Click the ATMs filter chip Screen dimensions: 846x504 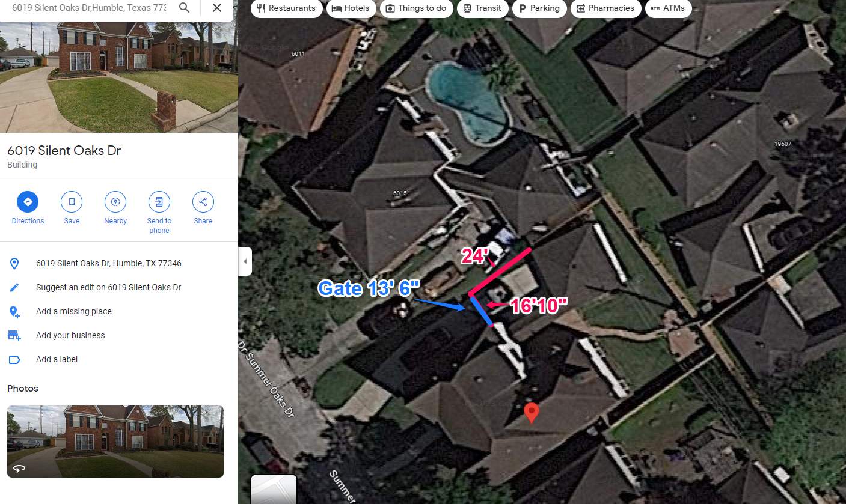668,8
